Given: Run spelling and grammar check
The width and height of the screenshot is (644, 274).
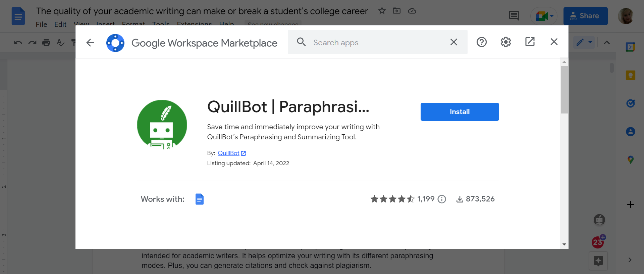Looking at the screenshot, I should pos(61,42).
